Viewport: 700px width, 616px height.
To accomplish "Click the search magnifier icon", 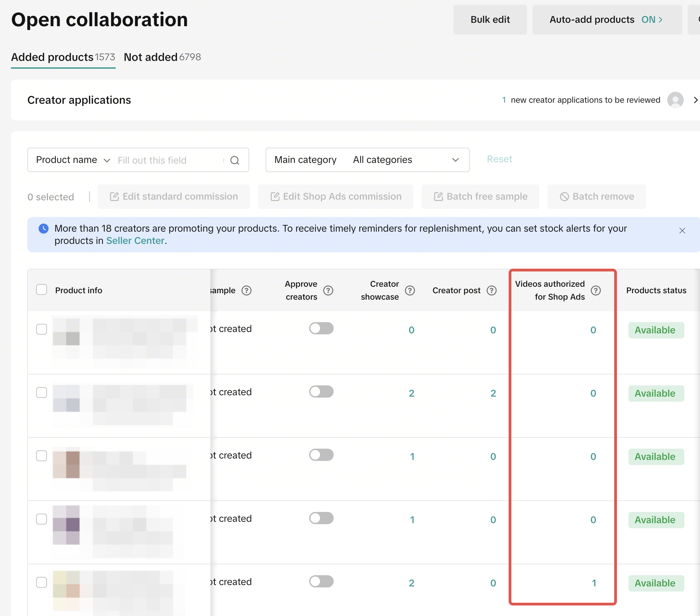I will [x=235, y=160].
